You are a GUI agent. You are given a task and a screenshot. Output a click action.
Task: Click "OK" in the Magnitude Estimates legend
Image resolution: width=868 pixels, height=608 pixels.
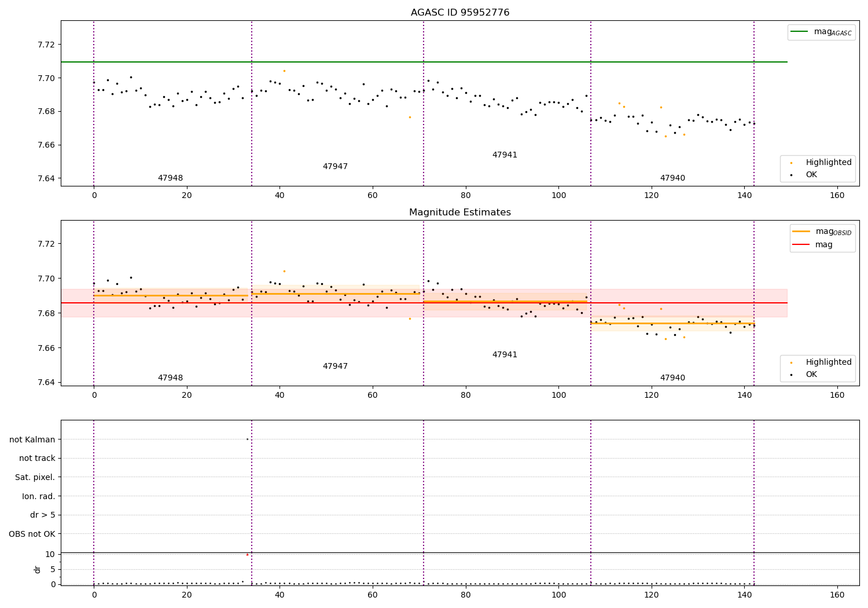tap(811, 375)
